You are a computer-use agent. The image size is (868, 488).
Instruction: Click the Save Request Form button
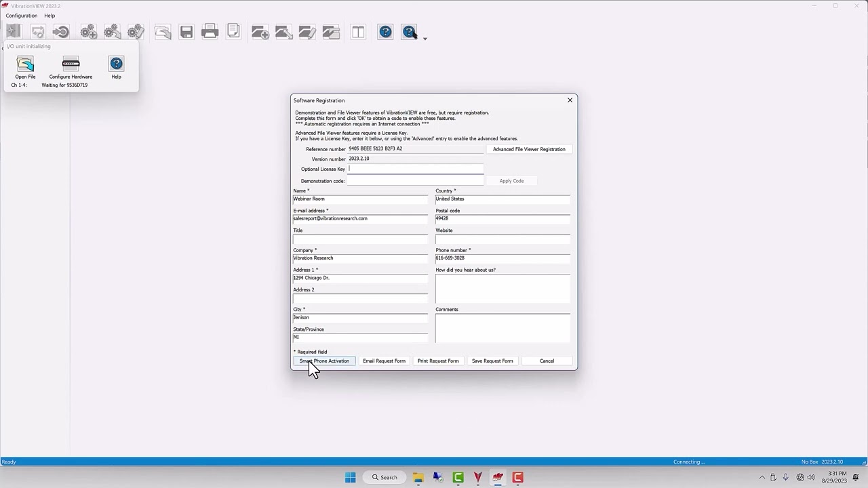(x=492, y=361)
